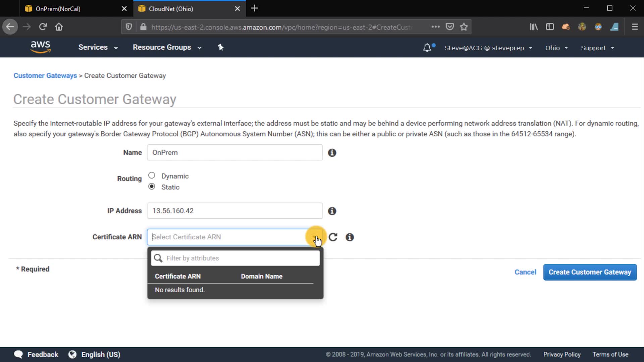Select Dynamic routing option
Image resolution: width=644 pixels, height=362 pixels.
tap(152, 175)
